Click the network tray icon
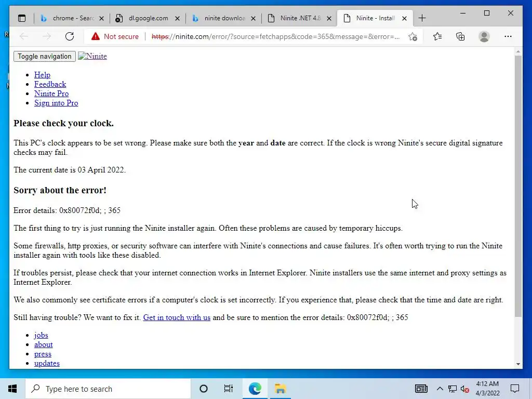 (x=453, y=389)
